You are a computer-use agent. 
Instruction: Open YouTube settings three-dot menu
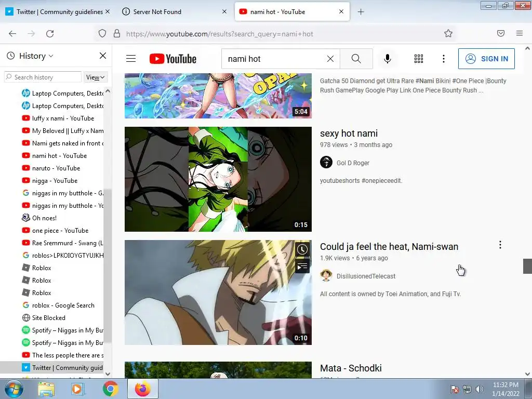[444, 59]
